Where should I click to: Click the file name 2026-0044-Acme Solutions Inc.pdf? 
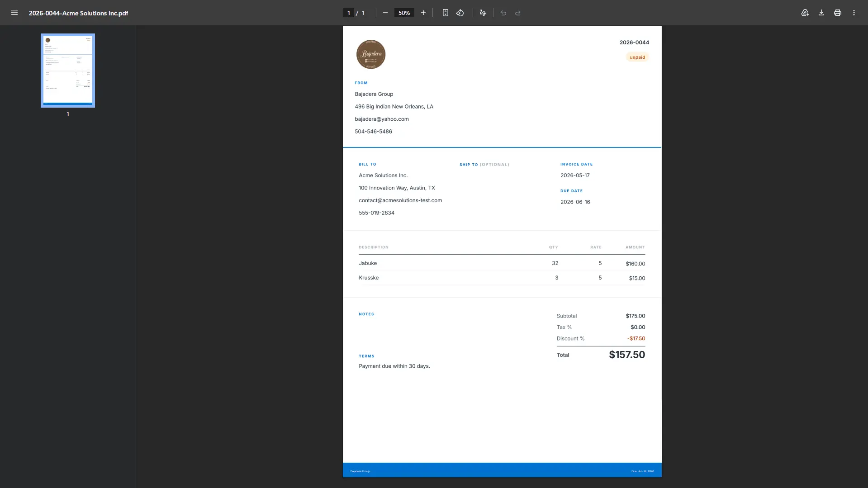(78, 13)
